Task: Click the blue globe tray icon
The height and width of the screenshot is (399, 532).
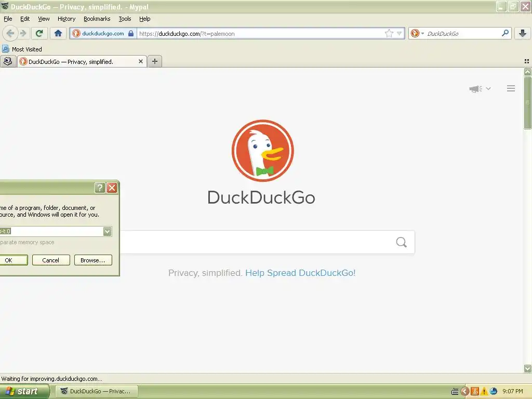Action: click(494, 392)
